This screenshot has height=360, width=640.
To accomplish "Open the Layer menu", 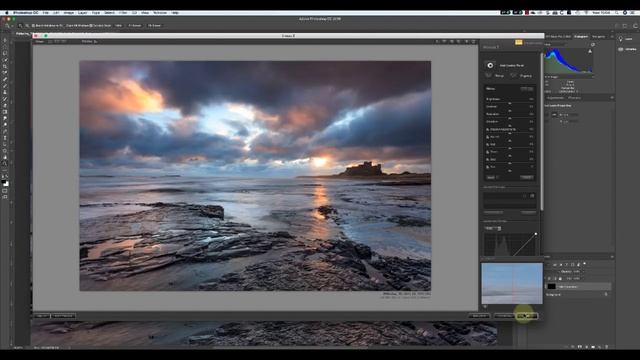I will (82, 13).
